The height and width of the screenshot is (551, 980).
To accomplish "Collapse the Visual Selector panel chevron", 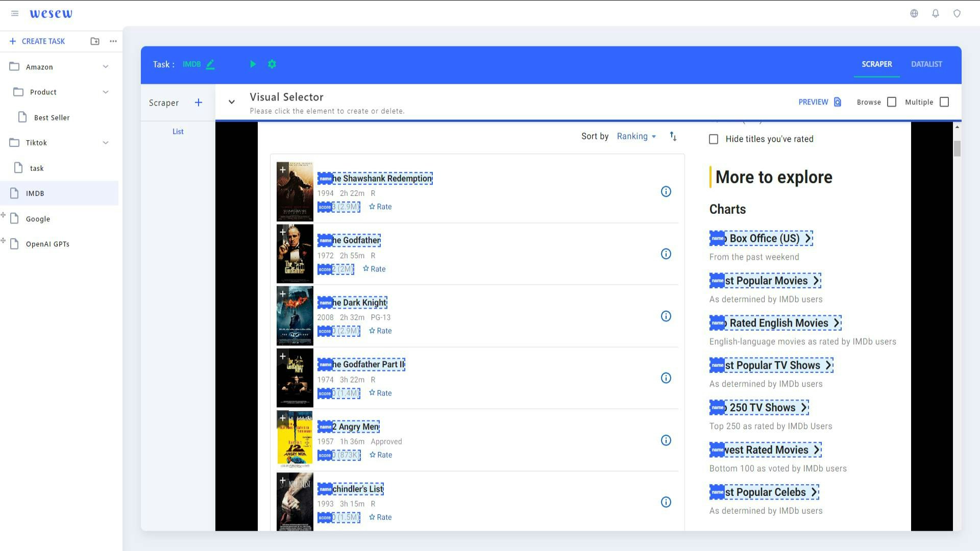I will [x=232, y=102].
